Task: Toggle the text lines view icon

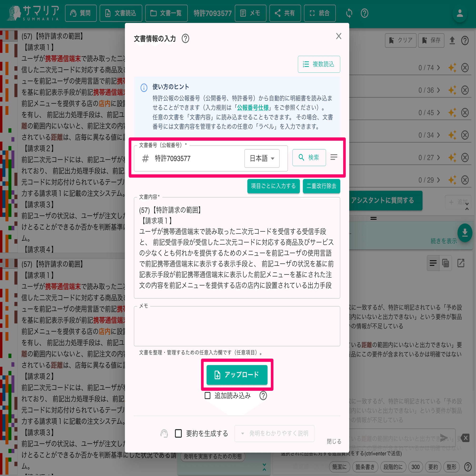Action: [x=433, y=263]
